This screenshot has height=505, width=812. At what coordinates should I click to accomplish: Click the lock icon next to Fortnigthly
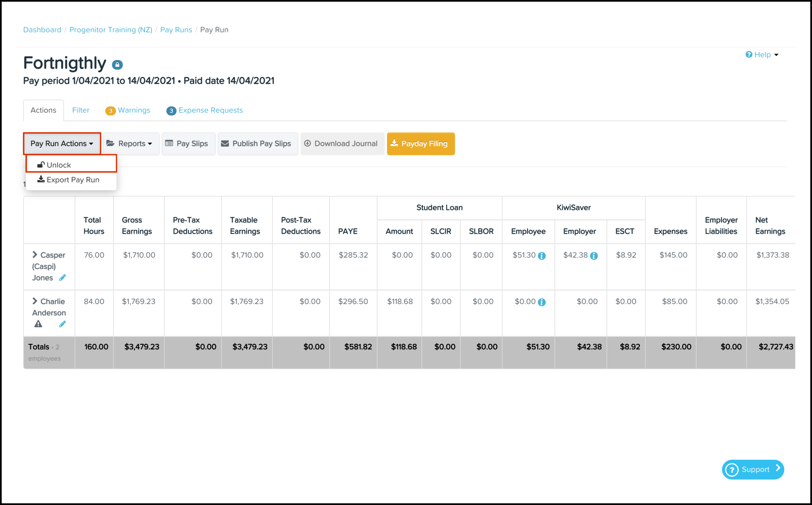tap(117, 65)
